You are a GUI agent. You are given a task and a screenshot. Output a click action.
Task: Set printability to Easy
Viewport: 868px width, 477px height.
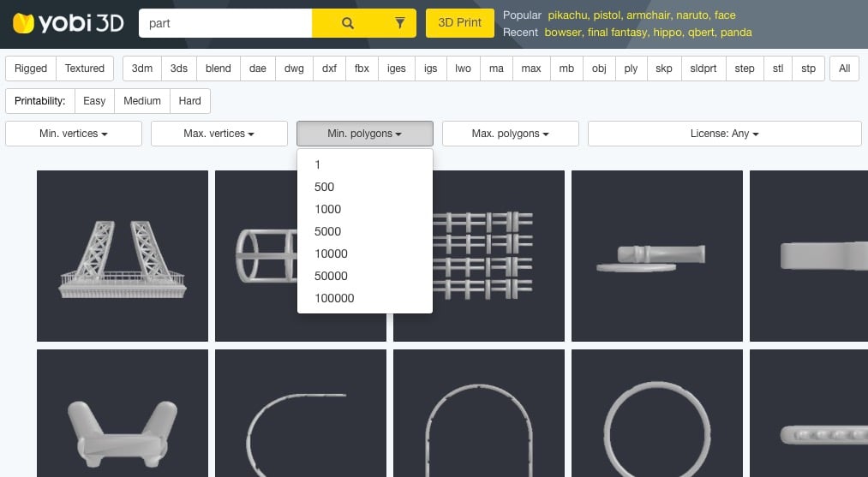94,101
